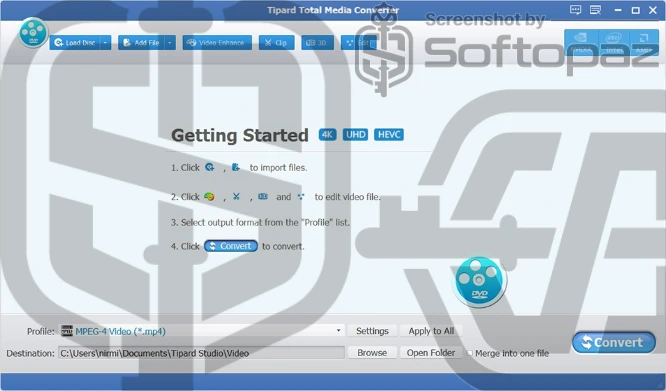Click the Destination path field
666x391 pixels.
coord(201,353)
